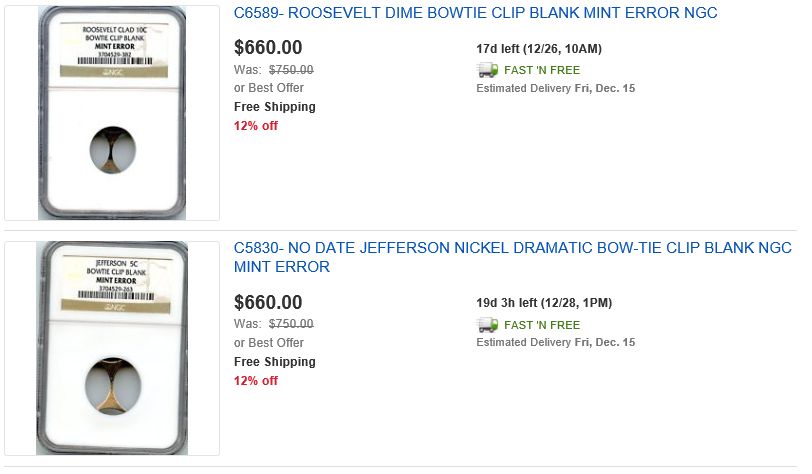812x474 pixels.
Task: Click the $660.00 price on Roosevelt dime listing
Action: [x=268, y=47]
